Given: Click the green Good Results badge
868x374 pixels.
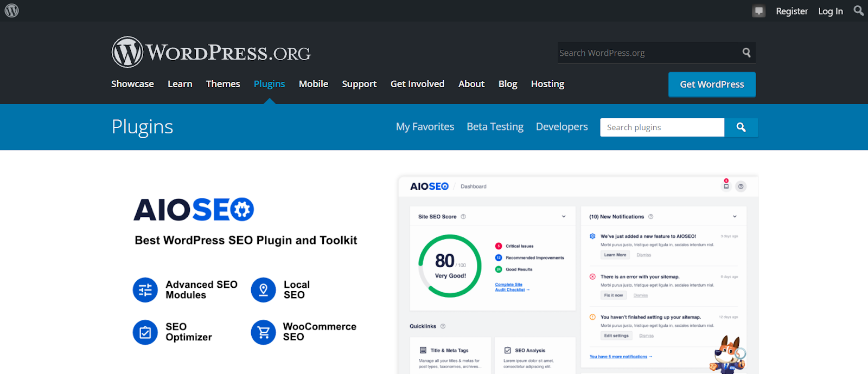Looking at the screenshot, I should point(499,269).
